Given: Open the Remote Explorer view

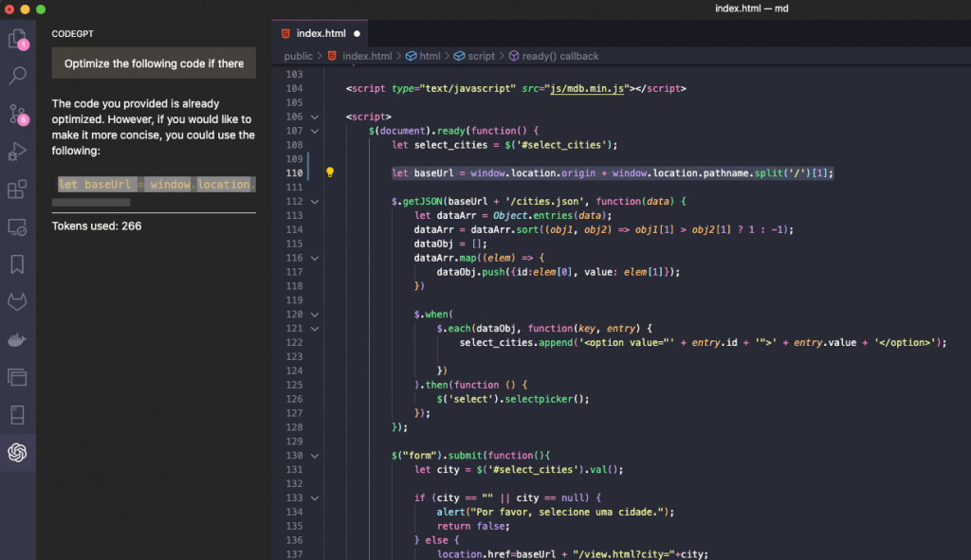Looking at the screenshot, I should (17, 227).
